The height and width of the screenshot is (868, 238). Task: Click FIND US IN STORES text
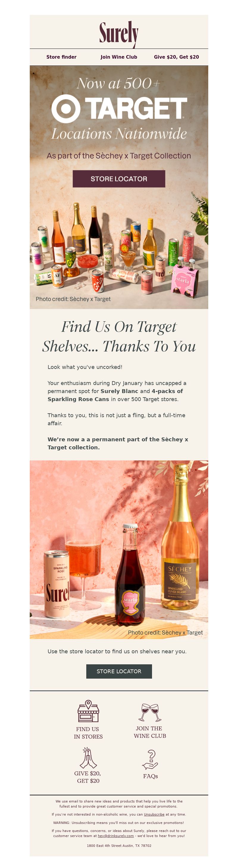(88, 733)
